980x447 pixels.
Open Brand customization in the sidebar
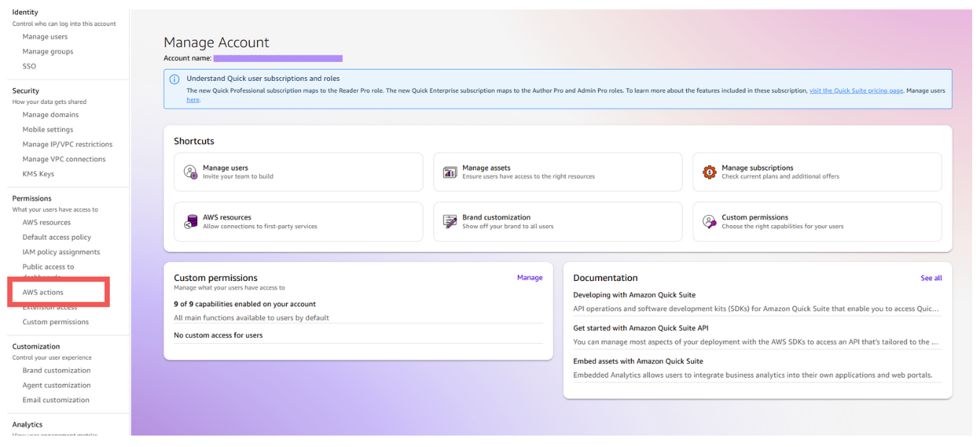[x=56, y=370]
